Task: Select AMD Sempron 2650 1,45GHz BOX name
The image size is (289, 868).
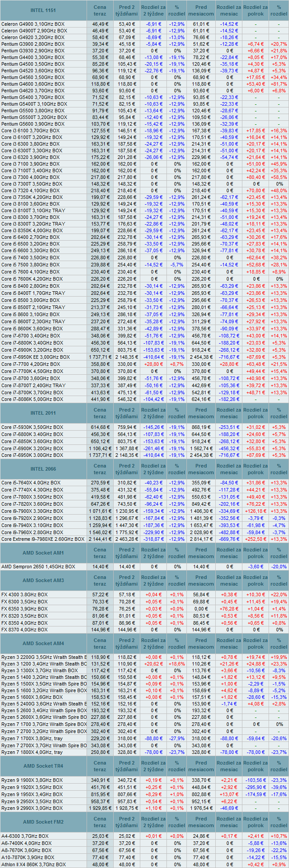Action: click(x=38, y=567)
